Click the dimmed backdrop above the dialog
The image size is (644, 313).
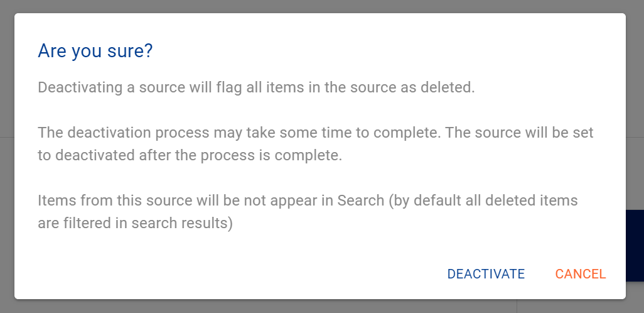tap(314, 6)
